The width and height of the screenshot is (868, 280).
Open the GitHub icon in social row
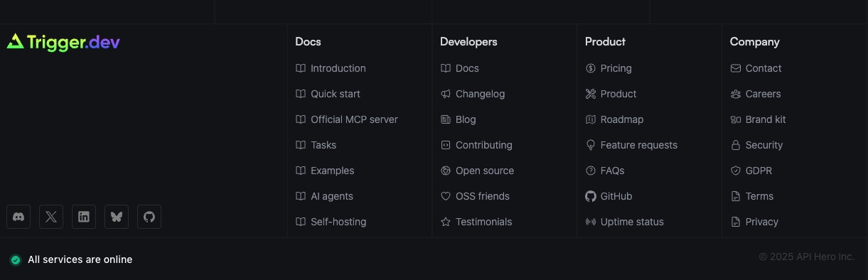tap(149, 217)
